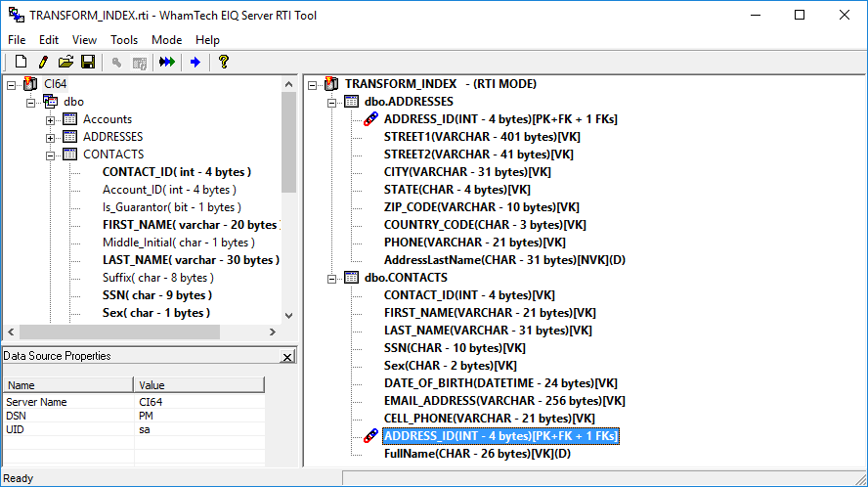Select AddressLastName(CHAR - 31 bytes)[NVK](D) item
This screenshot has width=868, height=487.
504,260
